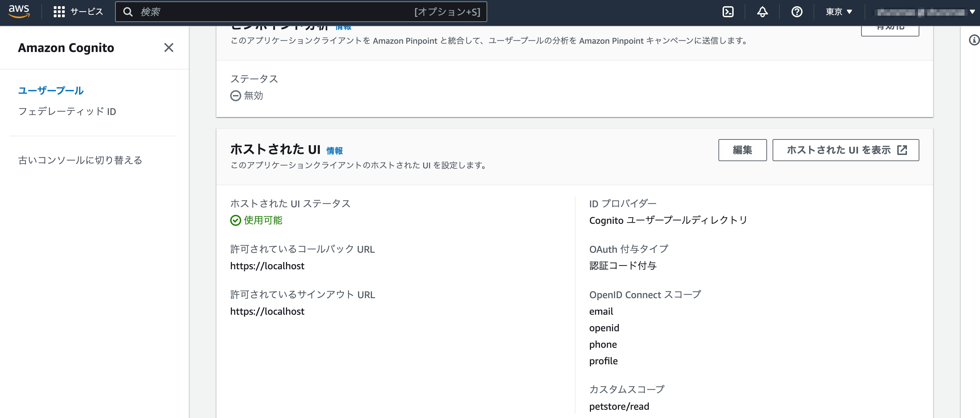The width and height of the screenshot is (980, 418).
Task: Open the help question mark menu
Action: point(797,12)
